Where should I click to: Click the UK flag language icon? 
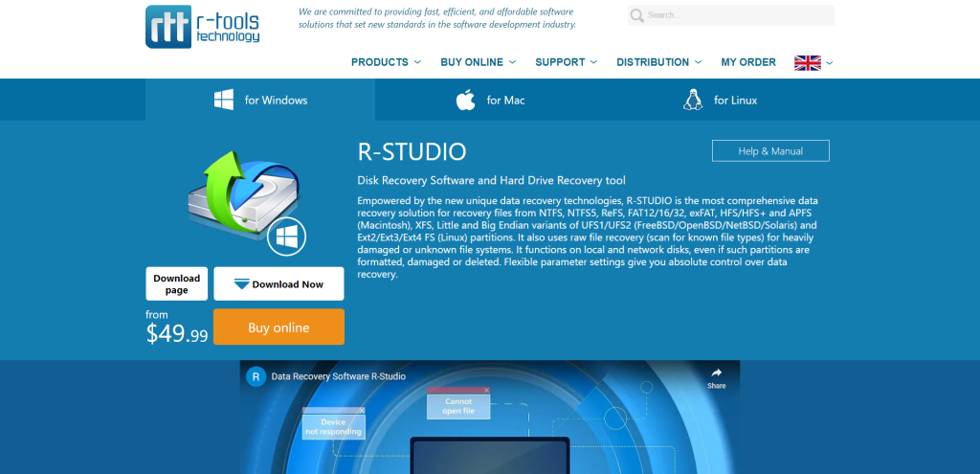pos(808,62)
